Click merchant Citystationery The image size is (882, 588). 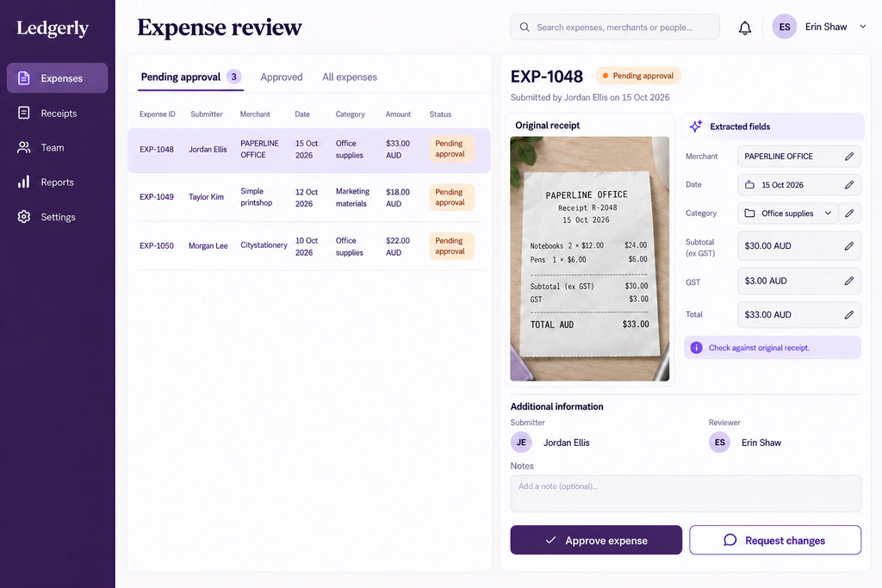click(x=264, y=245)
